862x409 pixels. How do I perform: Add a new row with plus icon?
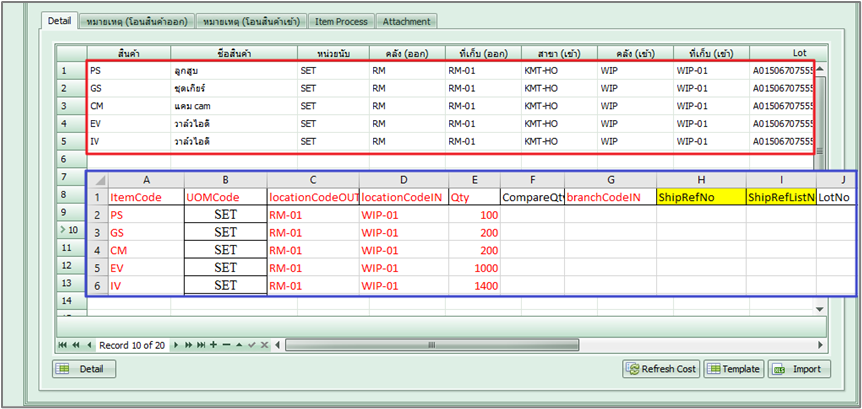(212, 345)
